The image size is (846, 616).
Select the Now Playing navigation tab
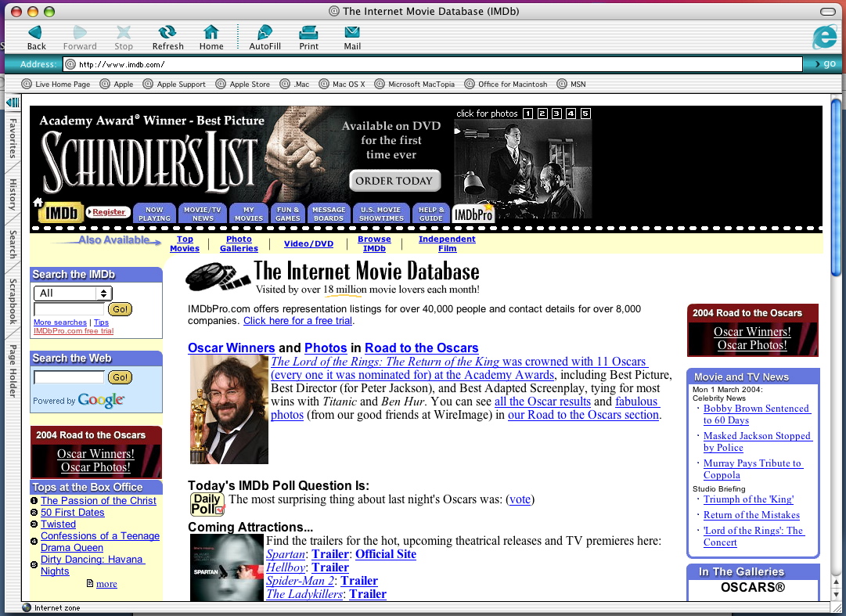(154, 214)
